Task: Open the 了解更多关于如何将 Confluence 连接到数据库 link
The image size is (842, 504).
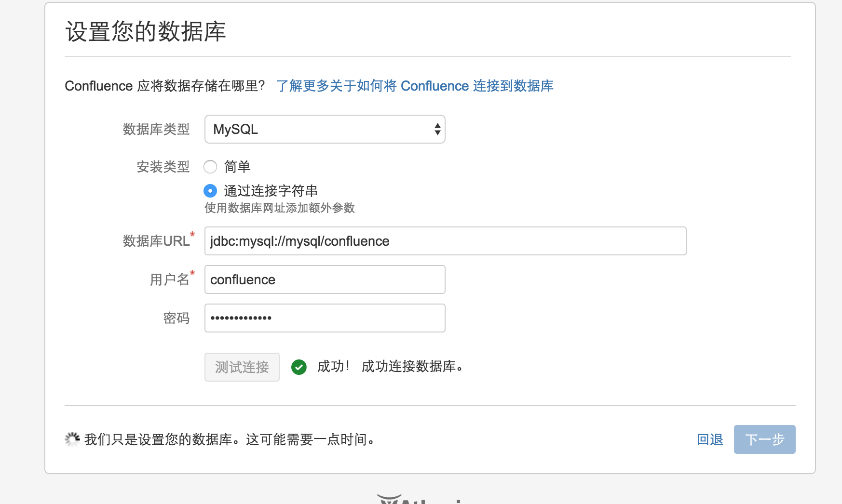Action: click(x=415, y=86)
